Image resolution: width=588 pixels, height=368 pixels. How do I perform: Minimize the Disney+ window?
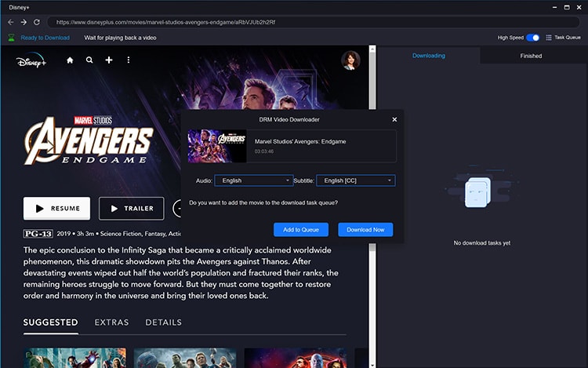(x=554, y=7)
